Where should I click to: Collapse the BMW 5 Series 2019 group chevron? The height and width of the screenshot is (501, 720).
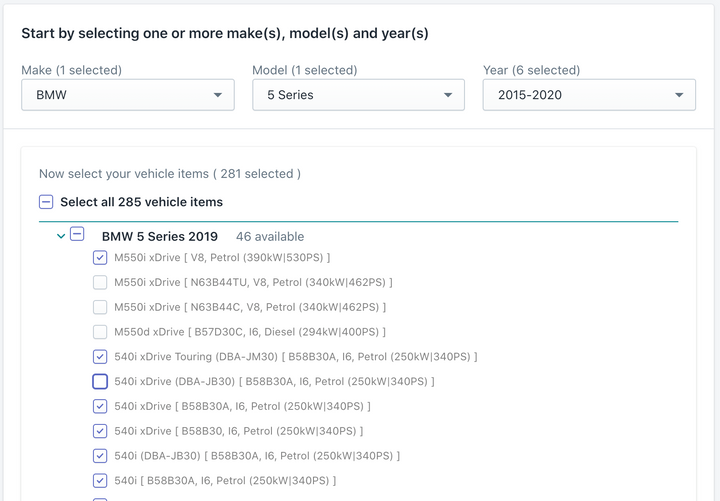(x=61, y=236)
